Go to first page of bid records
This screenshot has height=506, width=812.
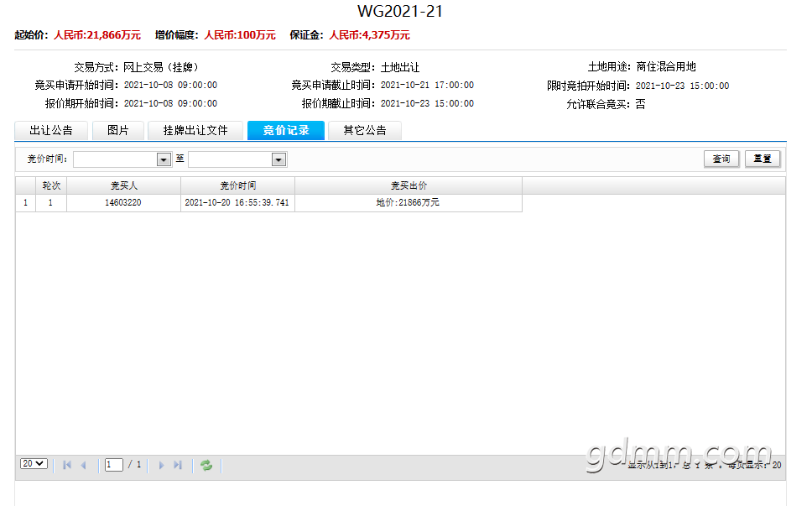[67, 465]
